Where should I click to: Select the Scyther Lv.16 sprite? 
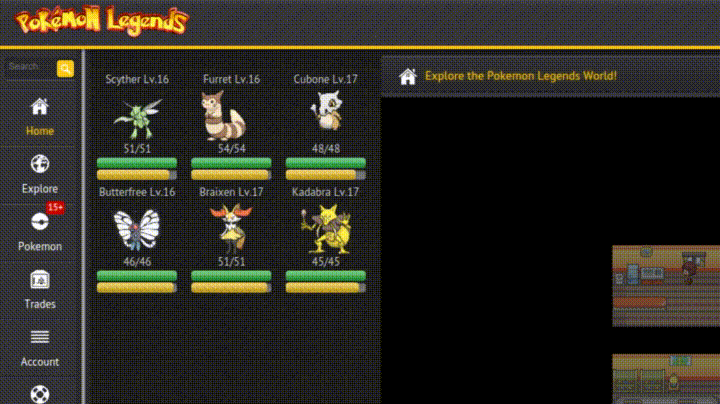[137, 118]
